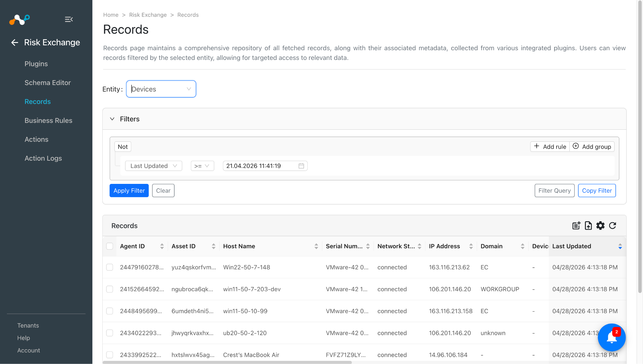Select the Win22-50-7-148 row checkbox
The width and height of the screenshot is (643, 364).
(110, 267)
